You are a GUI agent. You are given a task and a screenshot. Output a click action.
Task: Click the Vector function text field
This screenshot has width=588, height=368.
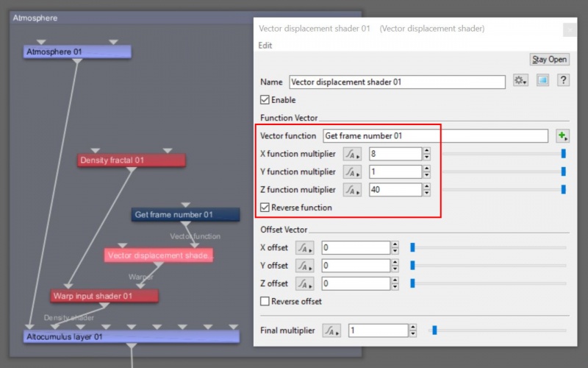point(435,136)
